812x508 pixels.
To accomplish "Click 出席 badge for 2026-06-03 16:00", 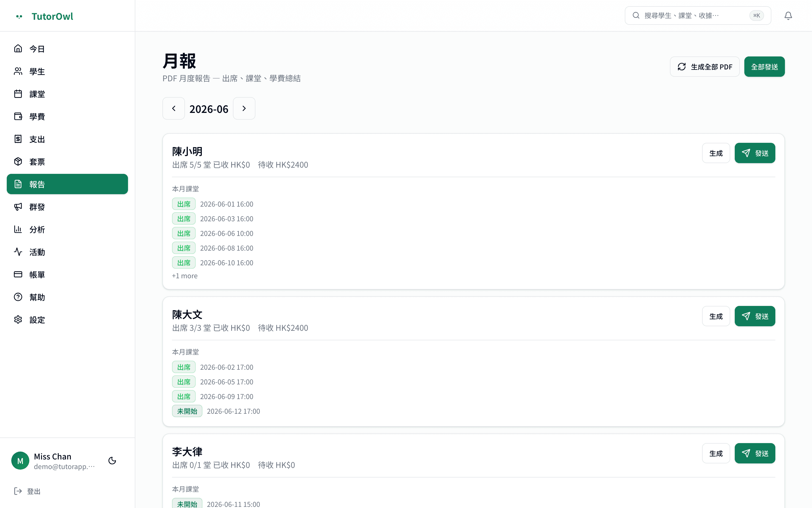I will click(184, 219).
